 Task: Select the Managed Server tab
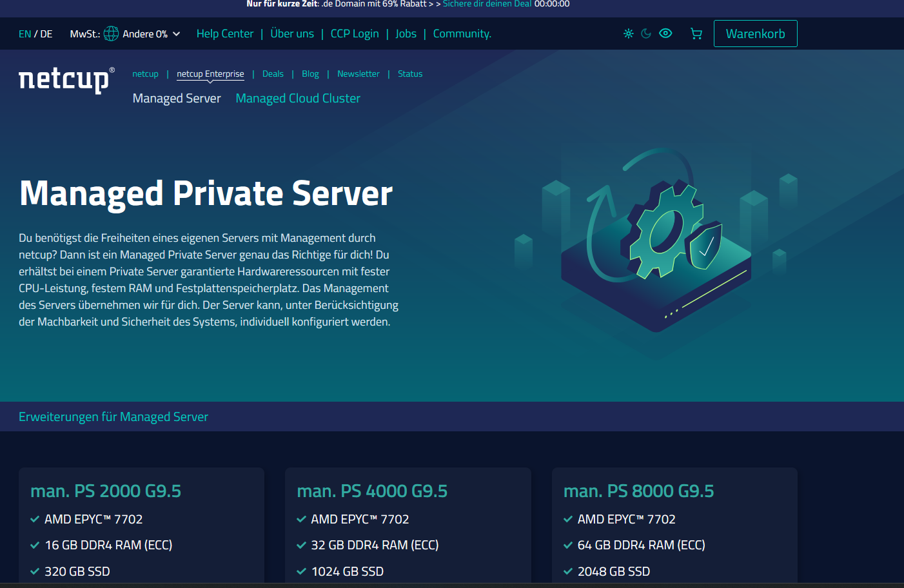point(177,99)
